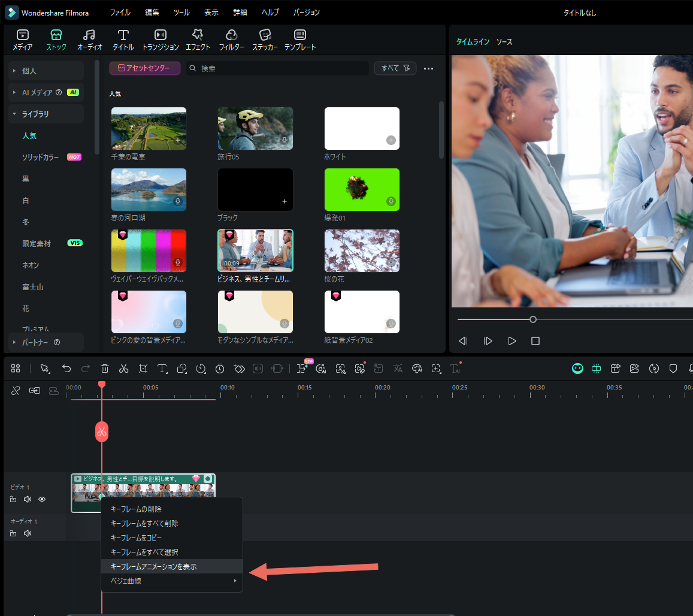Click the trash delete icon in timeline toolbar
Image resolution: width=693 pixels, height=616 pixels.
[105, 369]
